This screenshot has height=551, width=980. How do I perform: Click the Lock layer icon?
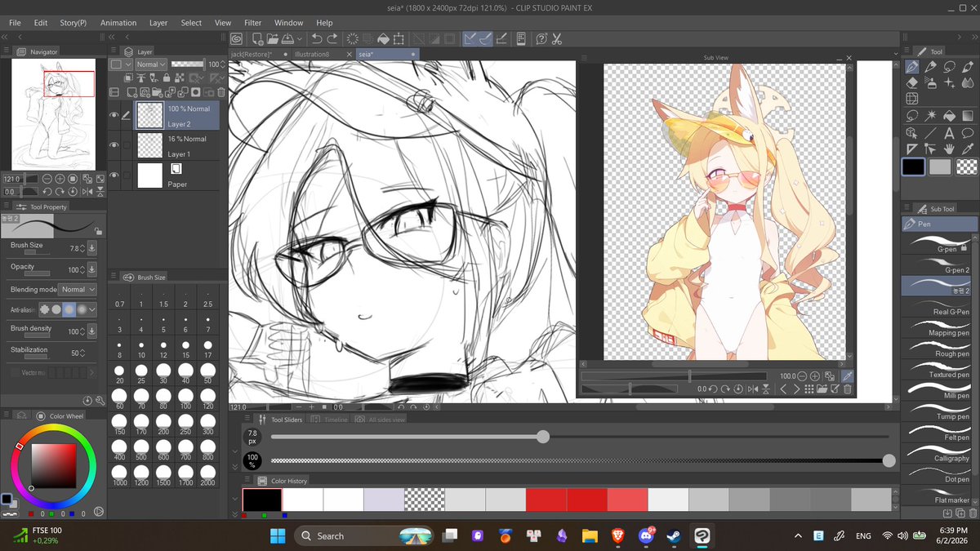pos(167,78)
